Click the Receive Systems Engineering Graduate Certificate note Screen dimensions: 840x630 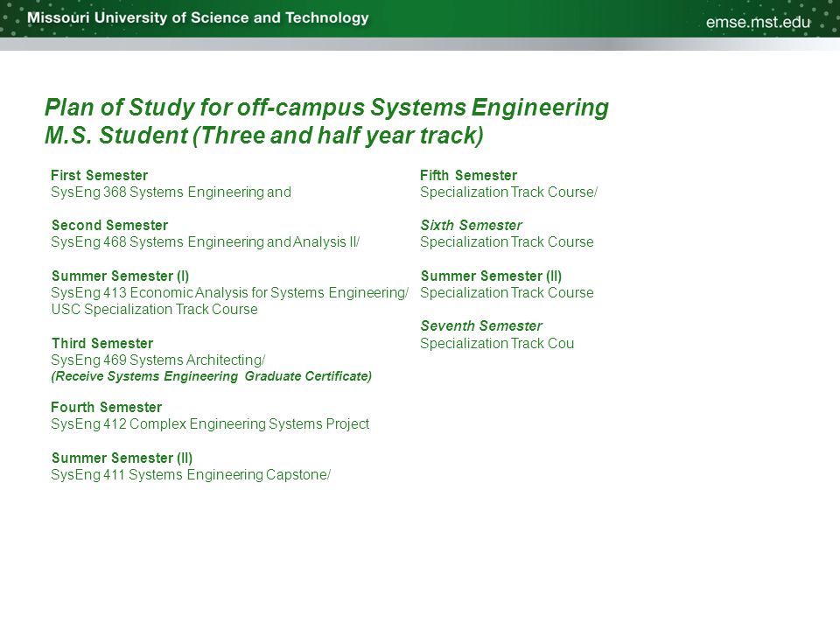point(211,376)
